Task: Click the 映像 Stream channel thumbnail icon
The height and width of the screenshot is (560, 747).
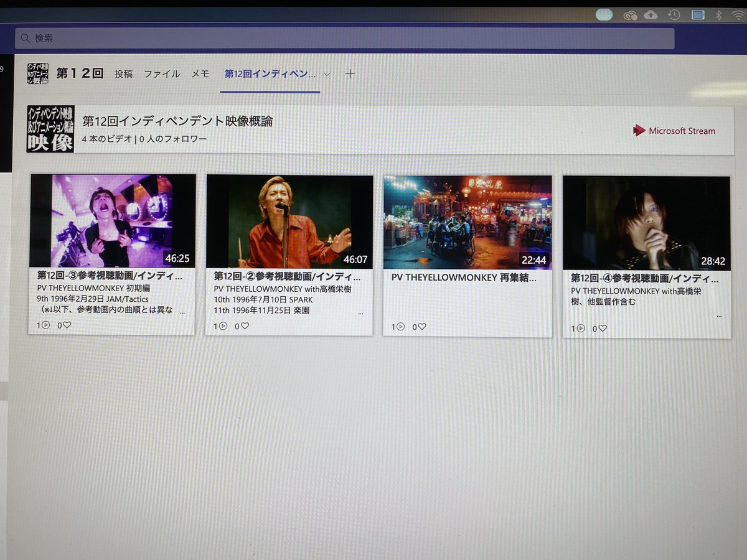Action: (x=50, y=129)
